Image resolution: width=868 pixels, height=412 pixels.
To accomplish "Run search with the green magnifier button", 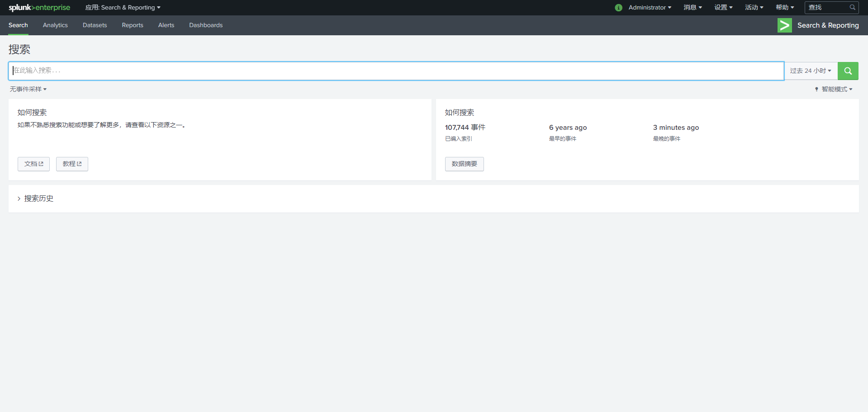I will [x=848, y=71].
